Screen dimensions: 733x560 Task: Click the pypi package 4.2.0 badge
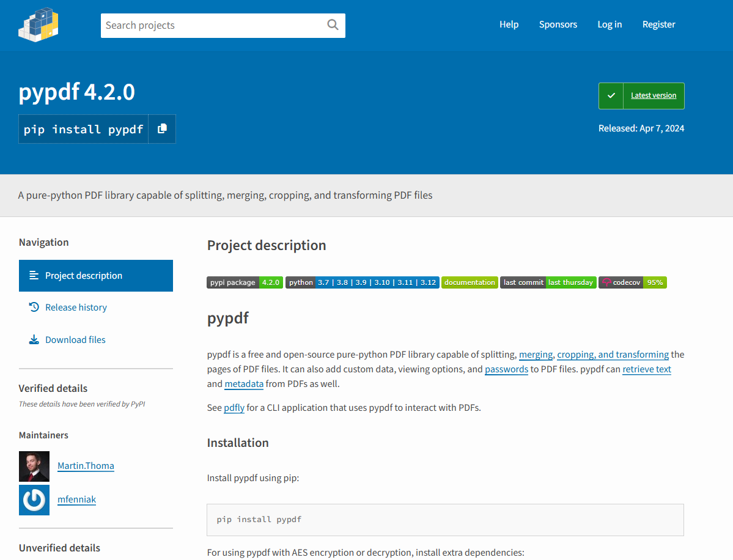point(245,282)
